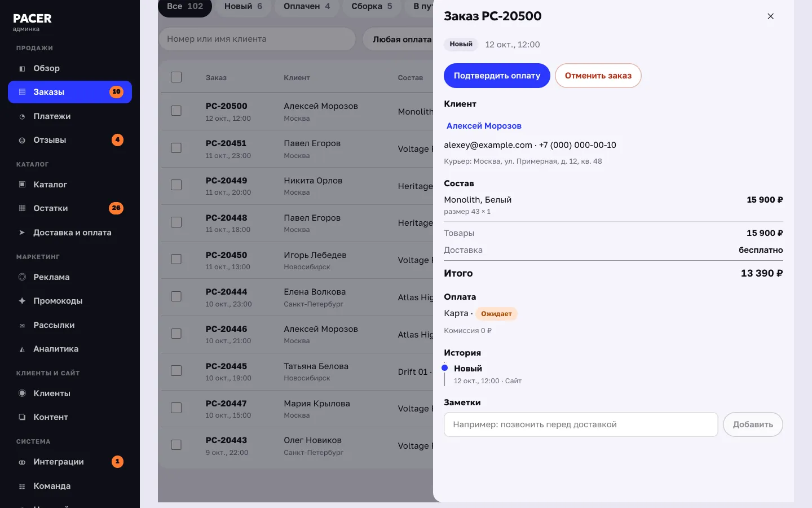Focus the order notes input field
Screen dimensions: 812x508
tap(581, 424)
